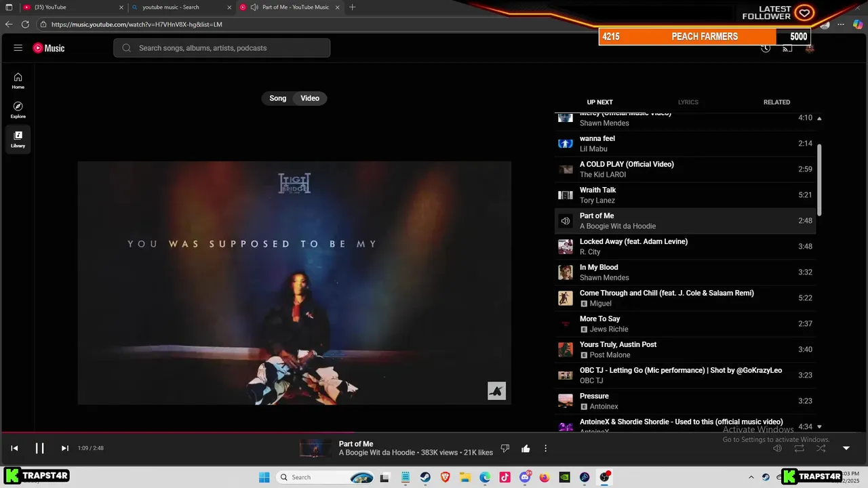Screen dimensions: 868x488
Task: Click the song progress bar
Action: pos(434,432)
